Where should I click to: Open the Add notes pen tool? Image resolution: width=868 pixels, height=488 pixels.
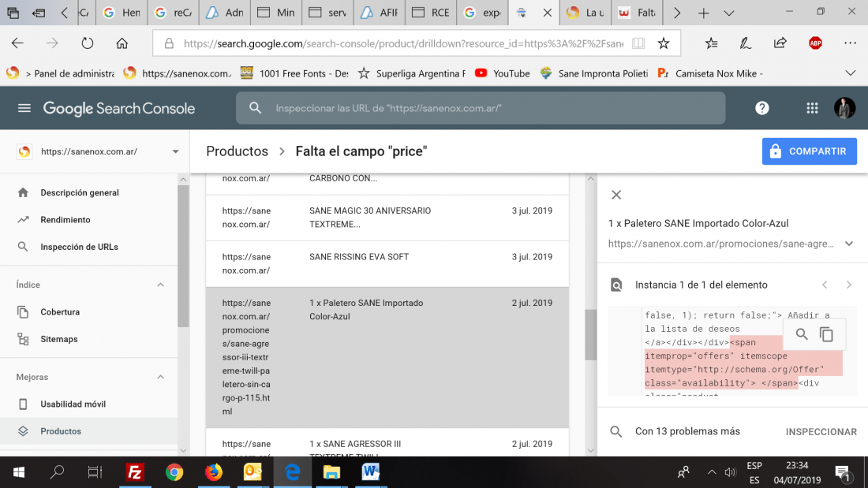(746, 43)
